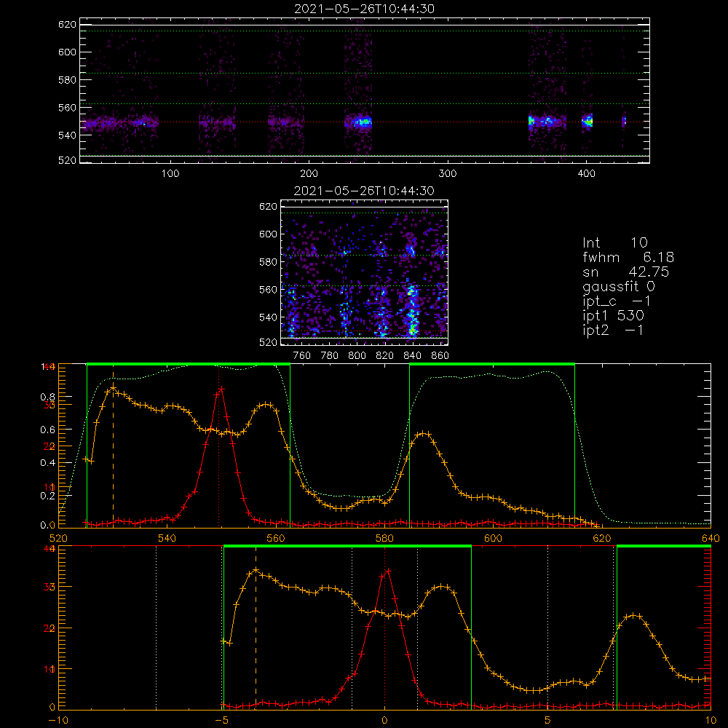Select the 'fwhm 6.18' readout
This screenshot has width=728, height=728.
tap(628, 257)
